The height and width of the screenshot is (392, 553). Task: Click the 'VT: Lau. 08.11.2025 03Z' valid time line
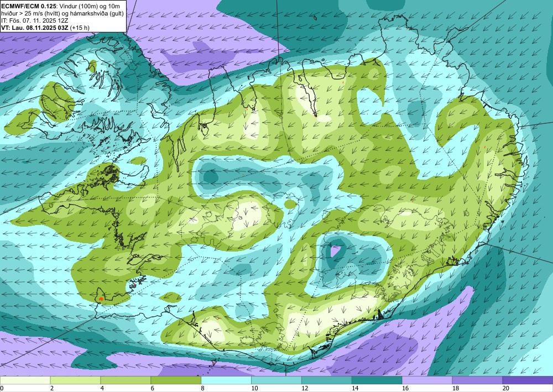[34, 28]
